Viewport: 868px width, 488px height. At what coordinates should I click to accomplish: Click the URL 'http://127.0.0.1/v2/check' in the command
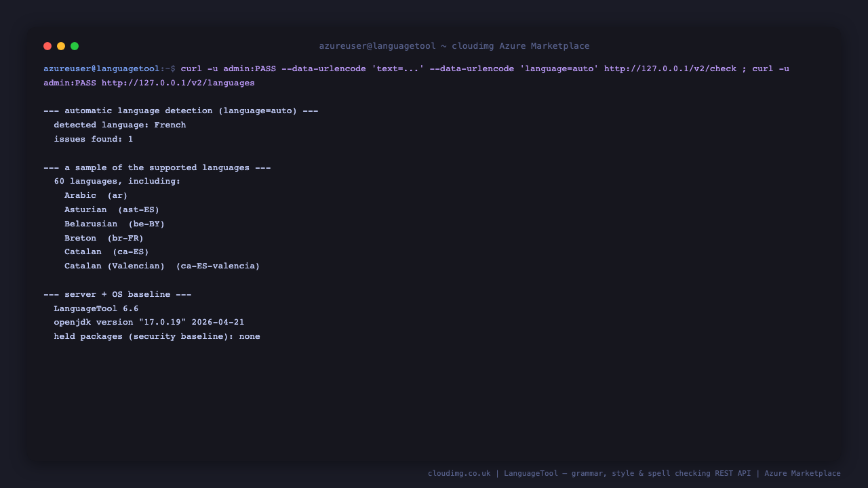pyautogui.click(x=670, y=68)
